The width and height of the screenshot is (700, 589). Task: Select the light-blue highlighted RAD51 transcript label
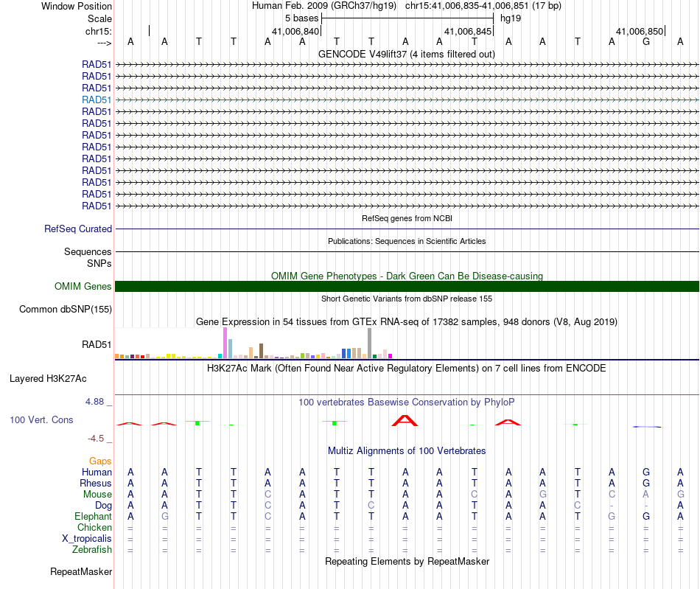point(97,100)
